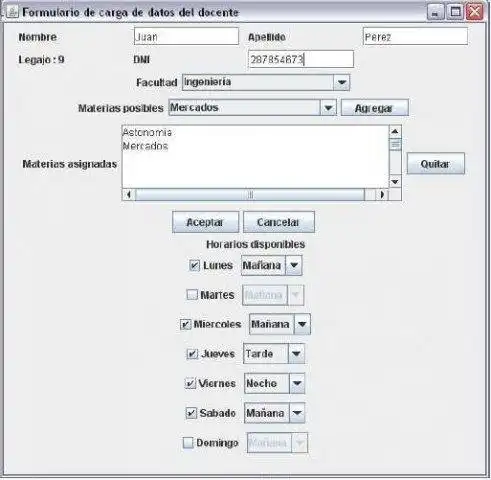
Task: Toggle the Jueves checkbox
Action: tap(192, 354)
